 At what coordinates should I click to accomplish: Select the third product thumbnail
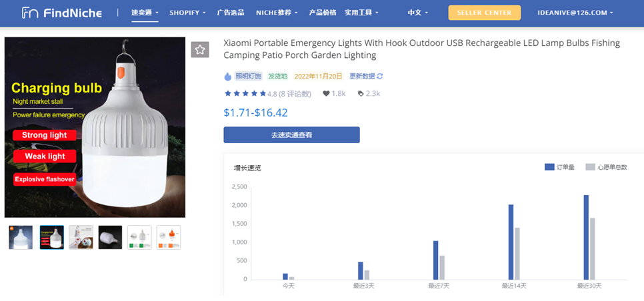[81, 237]
